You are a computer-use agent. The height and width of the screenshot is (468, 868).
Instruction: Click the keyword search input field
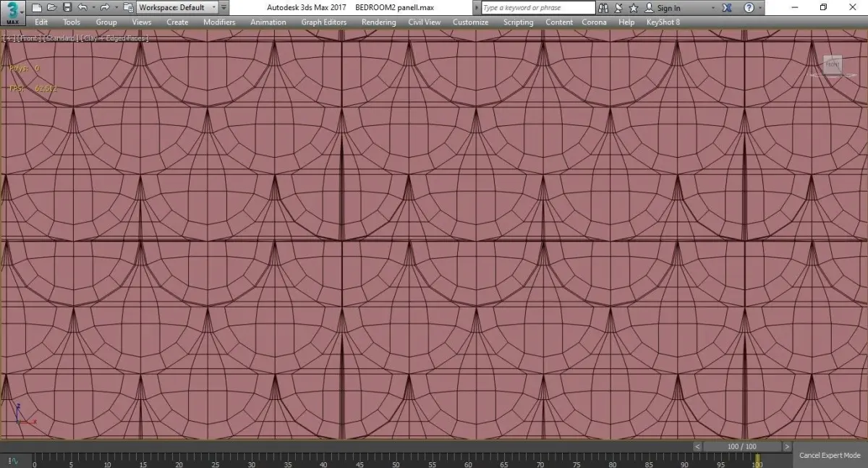pyautogui.click(x=539, y=8)
